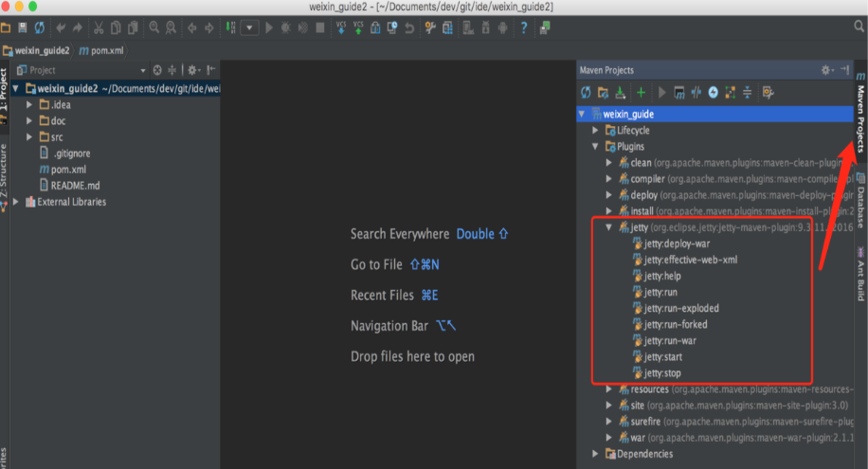Click Download Sources icon in Maven panel
Image resolution: width=868 pixels, height=469 pixels.
pyautogui.click(x=620, y=93)
